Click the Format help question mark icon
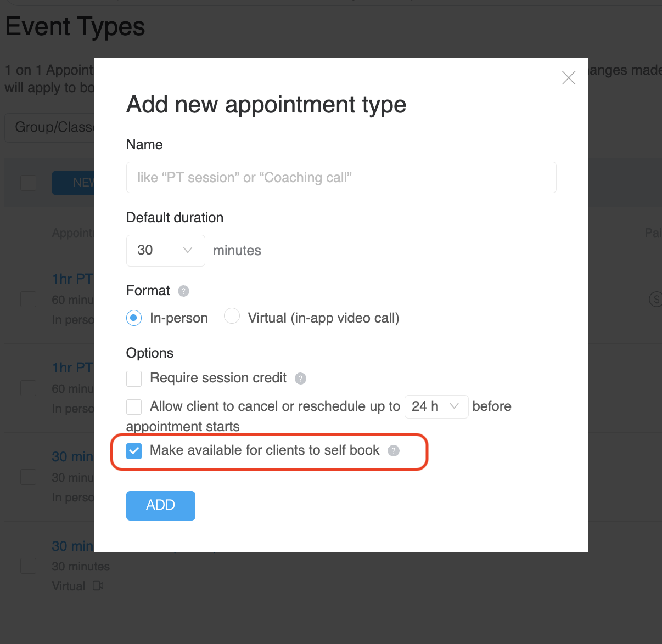662x644 pixels. point(184,291)
